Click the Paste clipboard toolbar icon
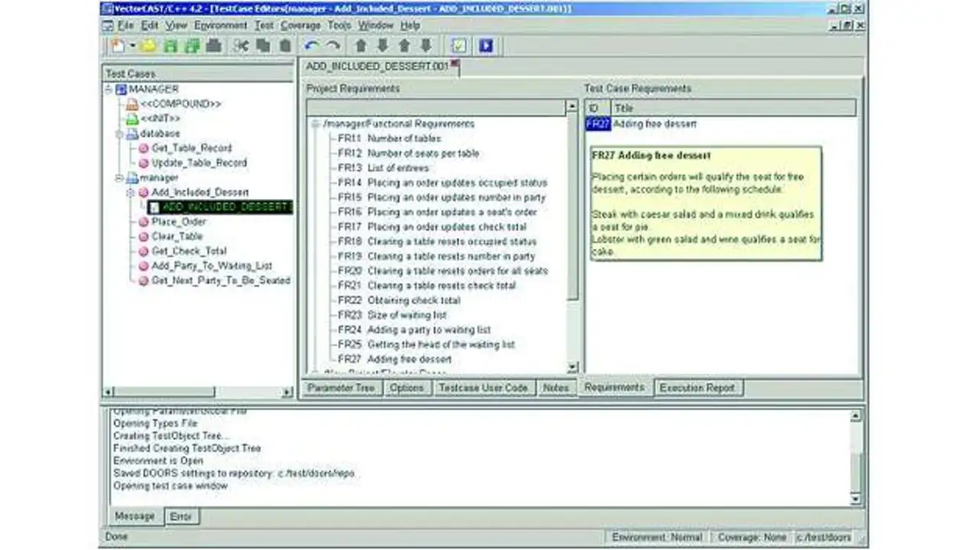This screenshot has height=550, width=980. pos(286,46)
